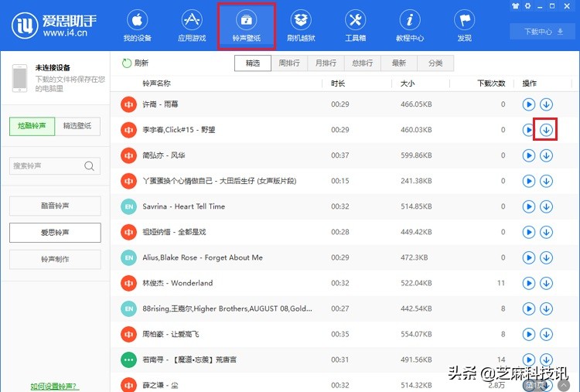The width and height of the screenshot is (580, 392).
Task: Play 林俊杰 - Wonderland ringtone
Action: (x=529, y=283)
